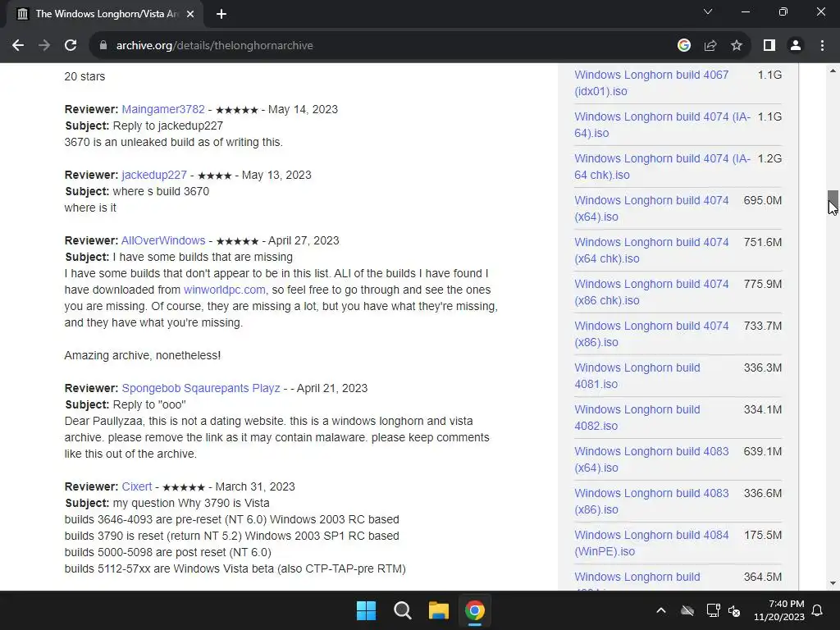Open reviewer AllOverWindows profile
Screen dimensions: 840x630
(x=163, y=240)
